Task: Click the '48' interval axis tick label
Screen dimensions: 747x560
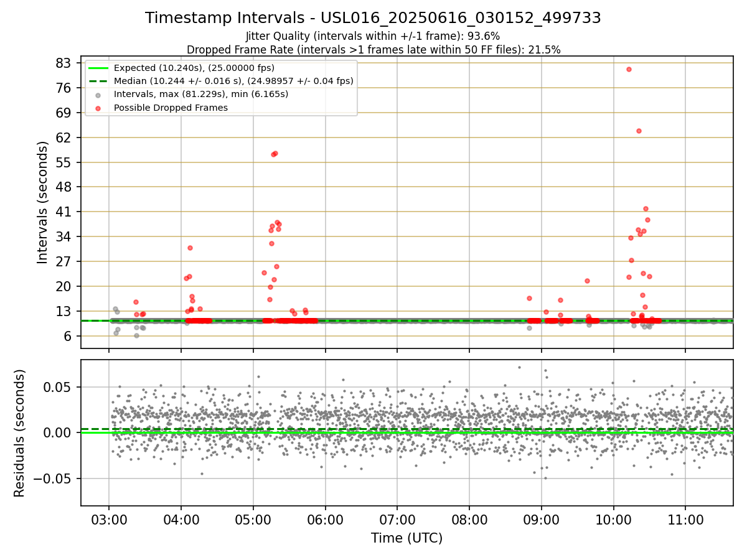Action: (x=64, y=187)
